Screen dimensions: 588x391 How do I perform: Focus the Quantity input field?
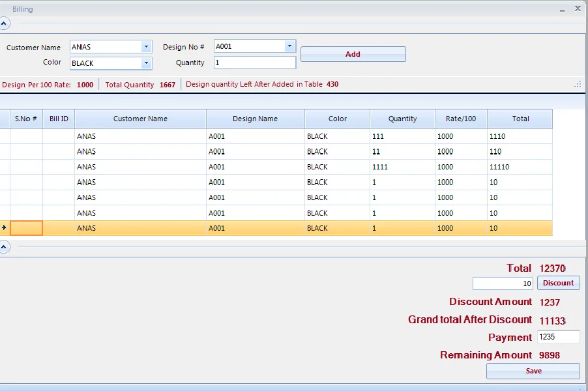[255, 63]
